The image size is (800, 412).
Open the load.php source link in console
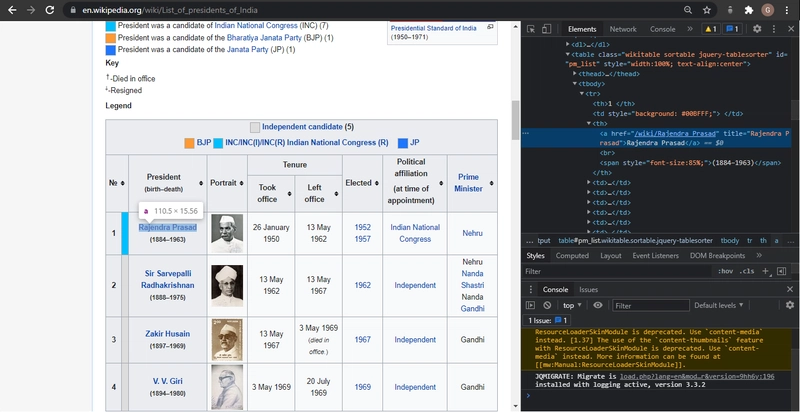(x=697, y=376)
